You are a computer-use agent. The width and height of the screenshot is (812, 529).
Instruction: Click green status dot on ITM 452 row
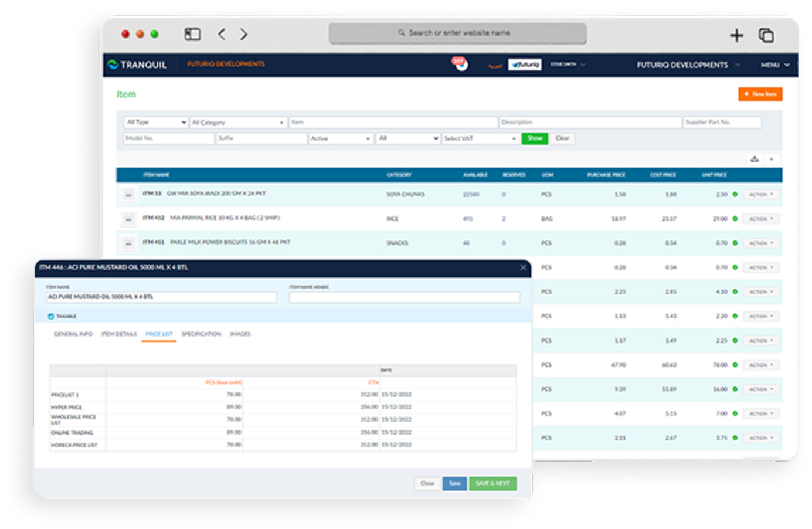click(x=735, y=219)
